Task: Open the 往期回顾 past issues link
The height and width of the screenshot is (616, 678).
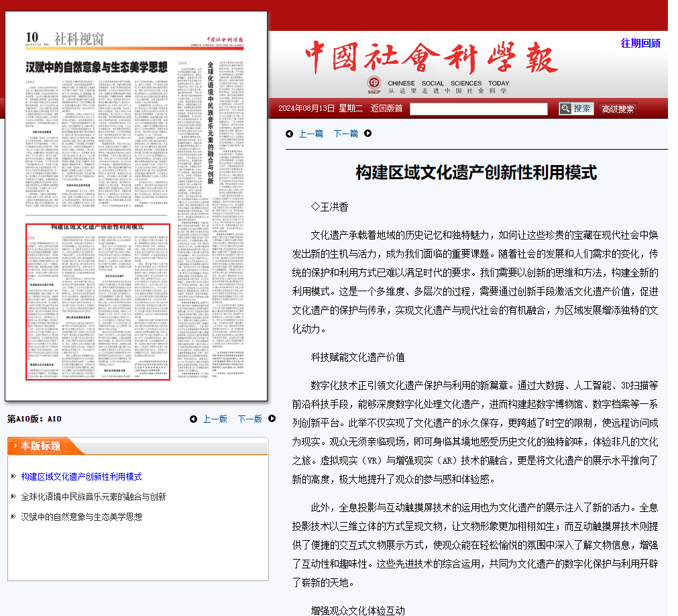Action: pos(640,43)
